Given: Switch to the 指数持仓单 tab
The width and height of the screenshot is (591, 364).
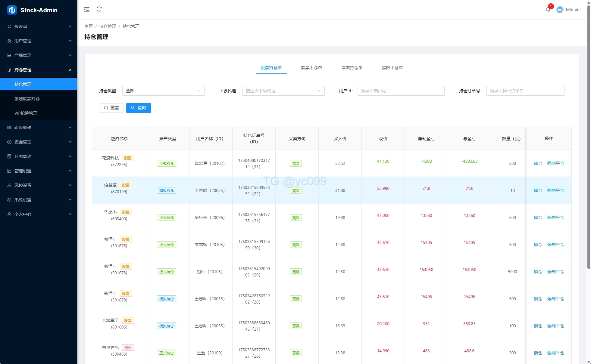Looking at the screenshot, I should 352,68.
